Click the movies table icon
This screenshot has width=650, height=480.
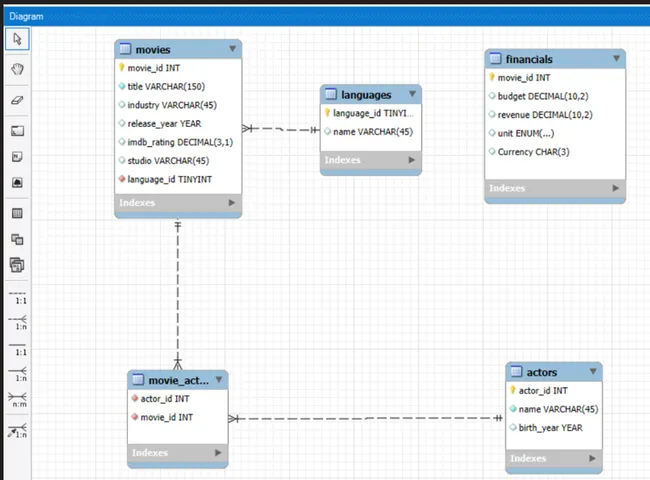(x=125, y=49)
